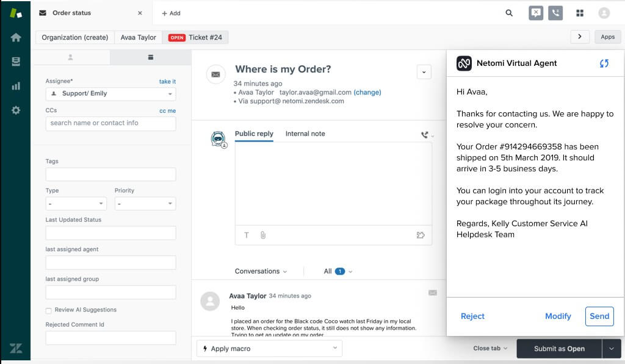Refresh the Netomi Virtual Agent panel
The height and width of the screenshot is (364, 625).
pyautogui.click(x=604, y=63)
